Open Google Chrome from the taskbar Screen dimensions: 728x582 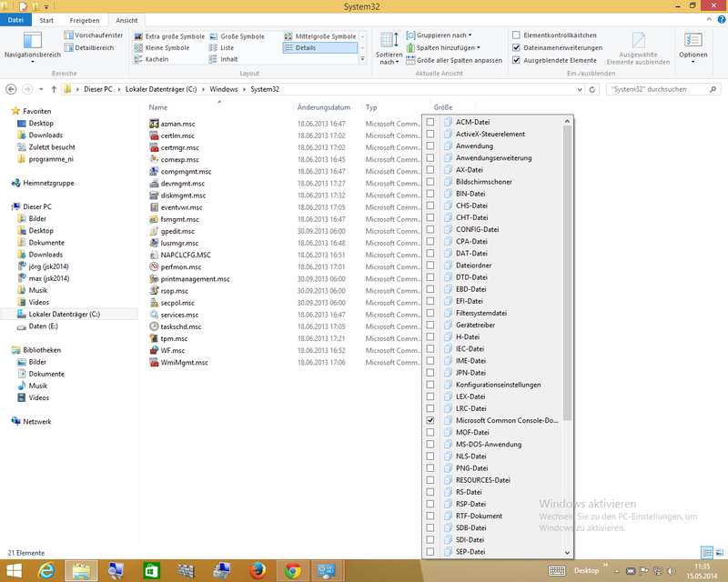click(x=293, y=570)
